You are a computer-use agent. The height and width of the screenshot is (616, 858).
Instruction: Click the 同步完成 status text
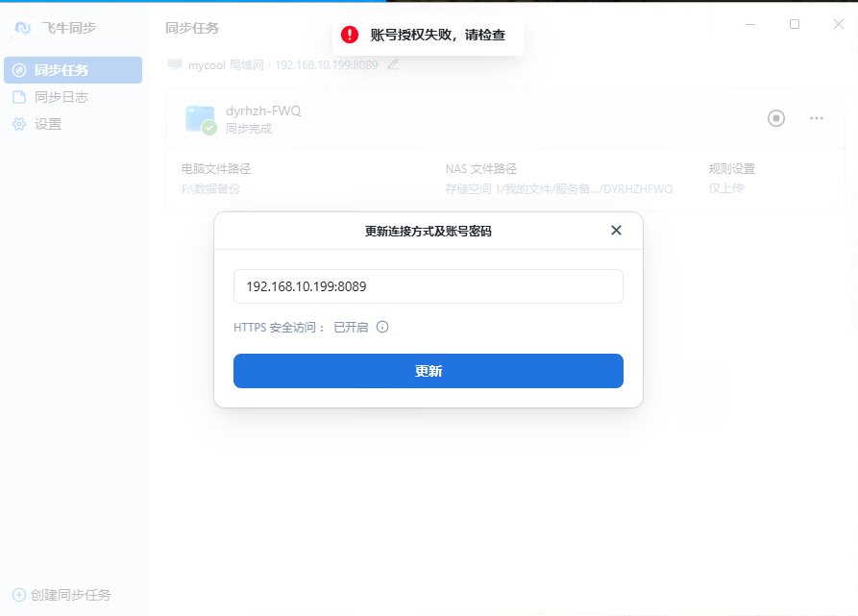[249, 129]
